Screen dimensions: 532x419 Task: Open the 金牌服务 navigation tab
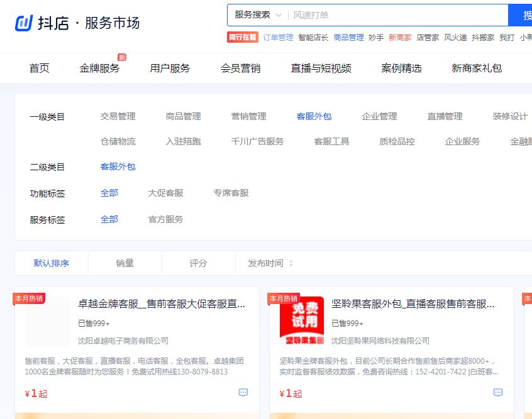pos(99,68)
